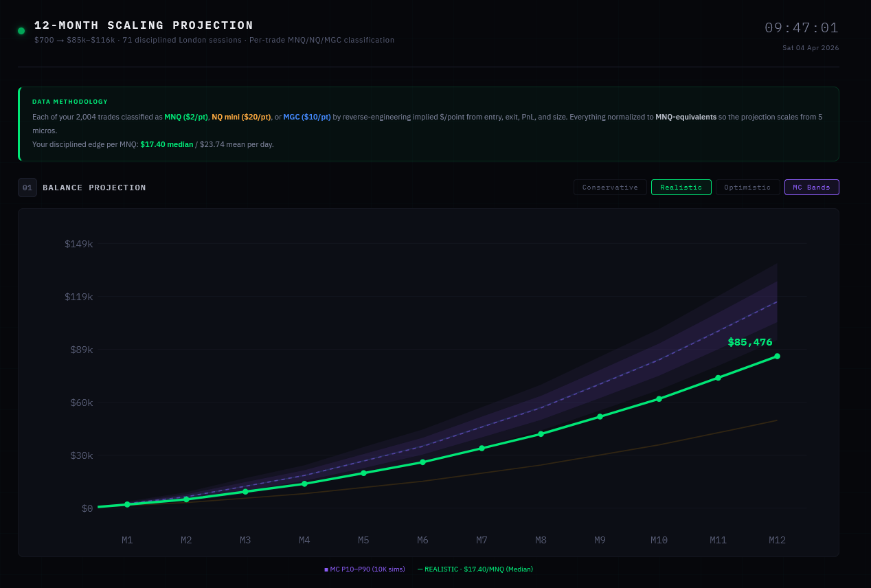Click the $85,476 end value label
Image resolution: width=871 pixels, height=588 pixels.
click(750, 342)
